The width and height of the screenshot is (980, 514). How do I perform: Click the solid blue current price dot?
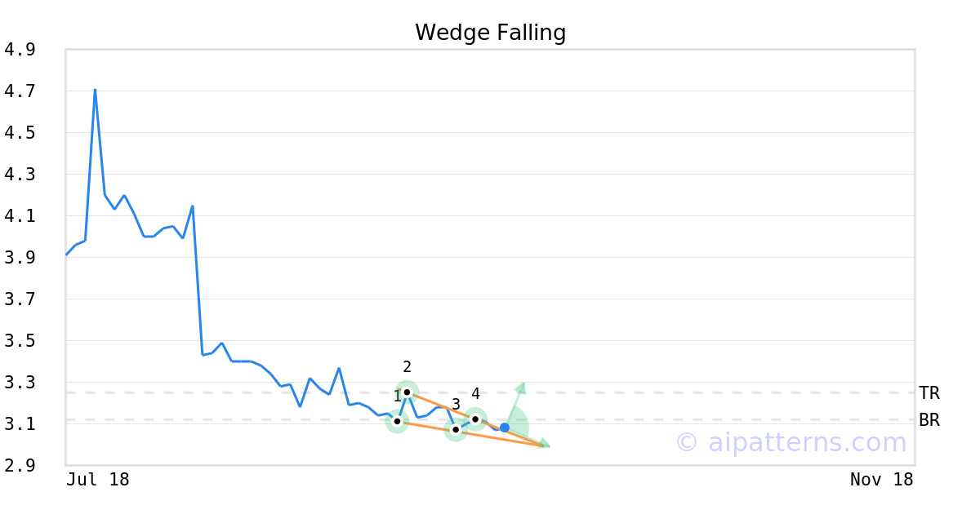coord(505,428)
